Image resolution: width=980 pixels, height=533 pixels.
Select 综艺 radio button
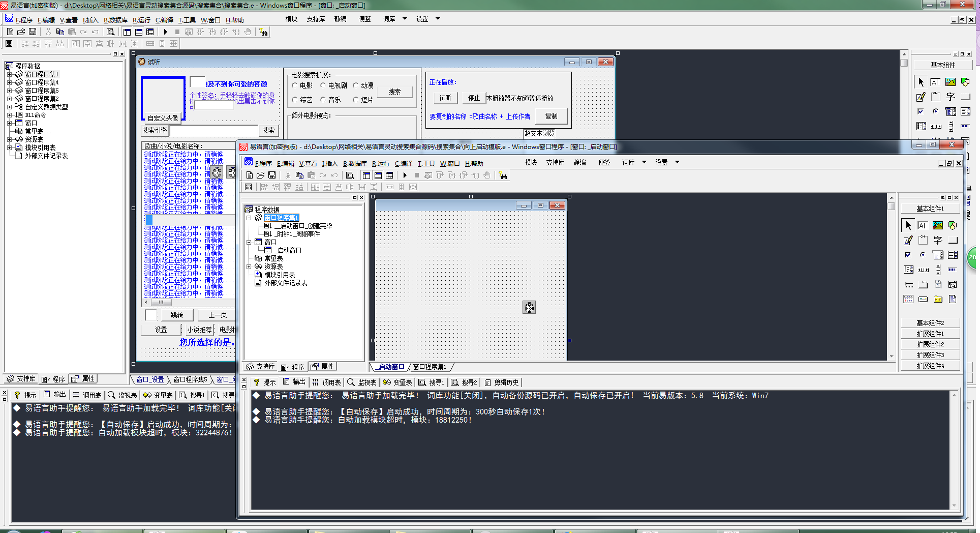pyautogui.click(x=302, y=100)
